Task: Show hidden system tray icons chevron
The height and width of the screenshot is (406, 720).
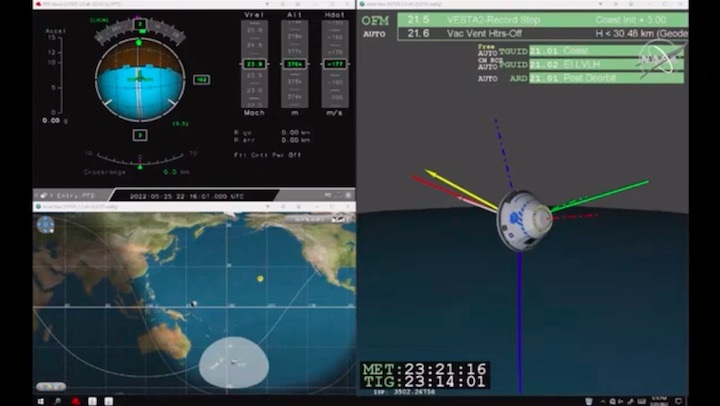Action: (x=603, y=401)
